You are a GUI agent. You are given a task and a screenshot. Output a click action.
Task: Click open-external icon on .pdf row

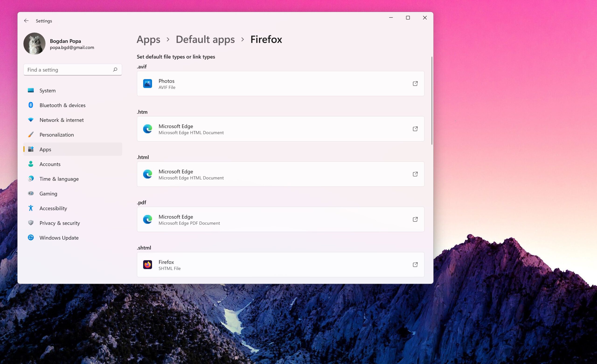(x=415, y=219)
